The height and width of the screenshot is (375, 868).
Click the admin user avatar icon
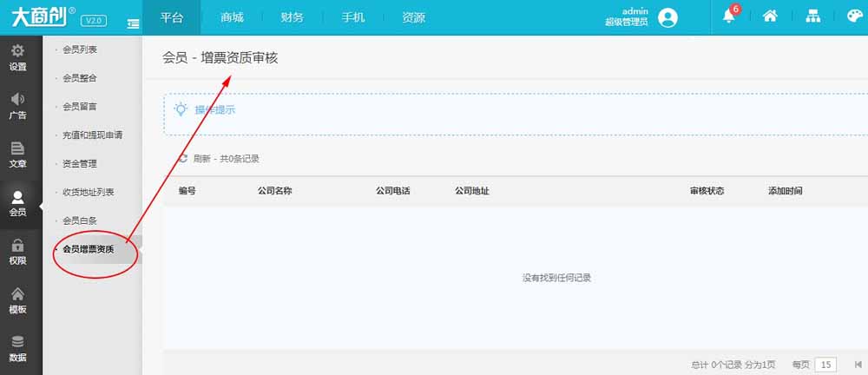(667, 17)
